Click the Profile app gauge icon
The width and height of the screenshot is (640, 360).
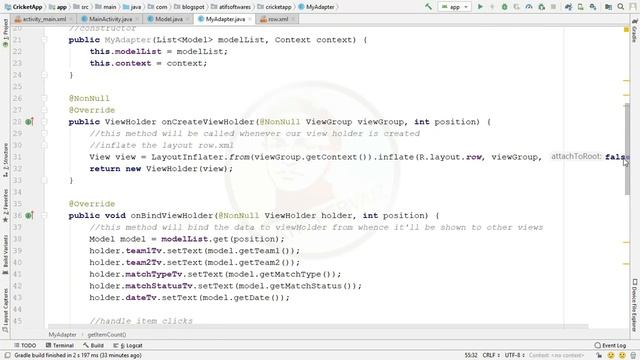pyautogui.click(x=529, y=7)
